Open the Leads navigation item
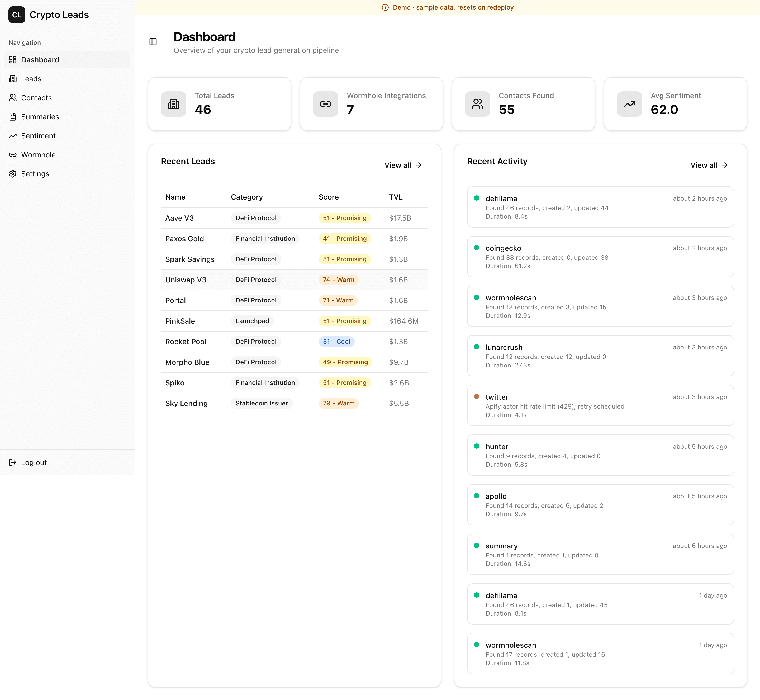Screen dimensions: 760x700 click(x=67, y=78)
